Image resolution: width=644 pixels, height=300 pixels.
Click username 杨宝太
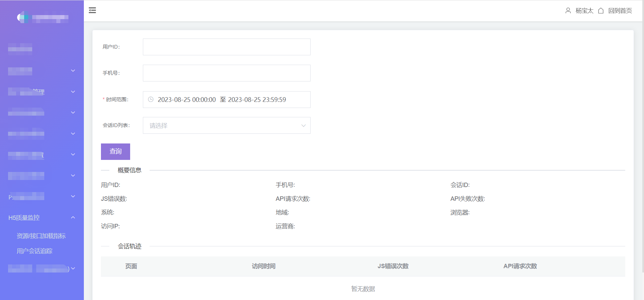[x=584, y=11]
